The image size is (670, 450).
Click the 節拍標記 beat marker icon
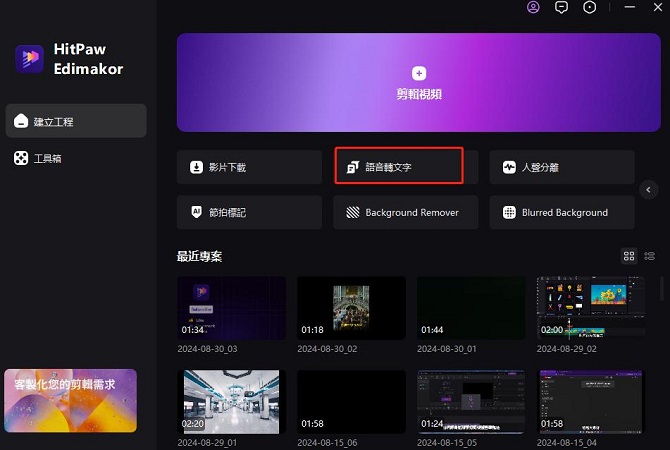(197, 213)
